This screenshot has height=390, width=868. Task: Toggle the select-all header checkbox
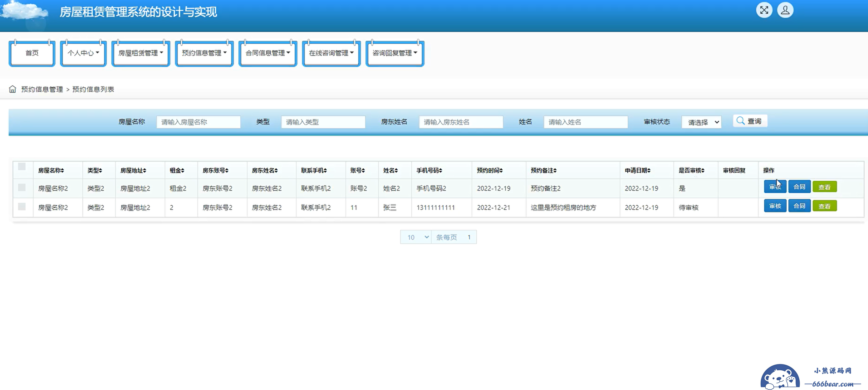point(22,166)
